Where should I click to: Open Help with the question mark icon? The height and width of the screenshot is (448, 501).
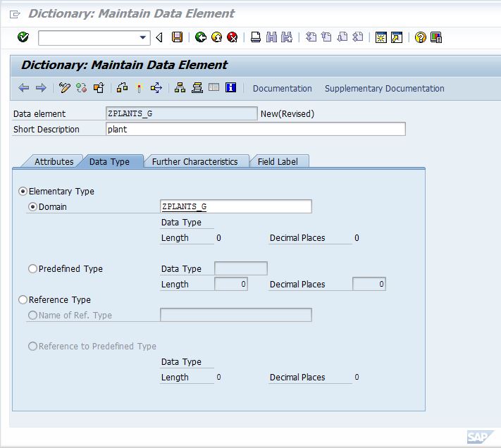420,37
